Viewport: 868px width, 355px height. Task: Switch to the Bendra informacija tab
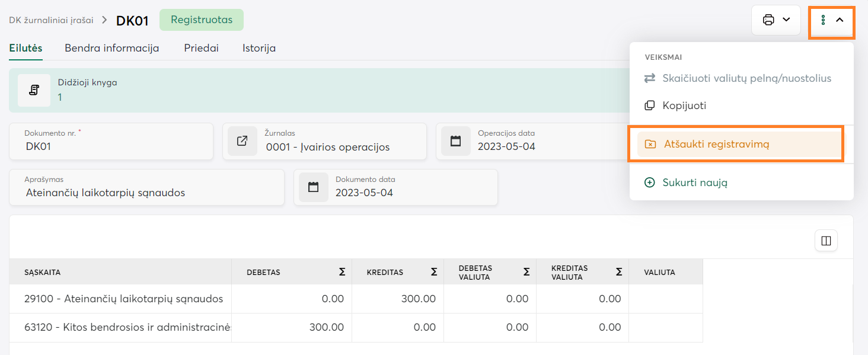(x=111, y=48)
